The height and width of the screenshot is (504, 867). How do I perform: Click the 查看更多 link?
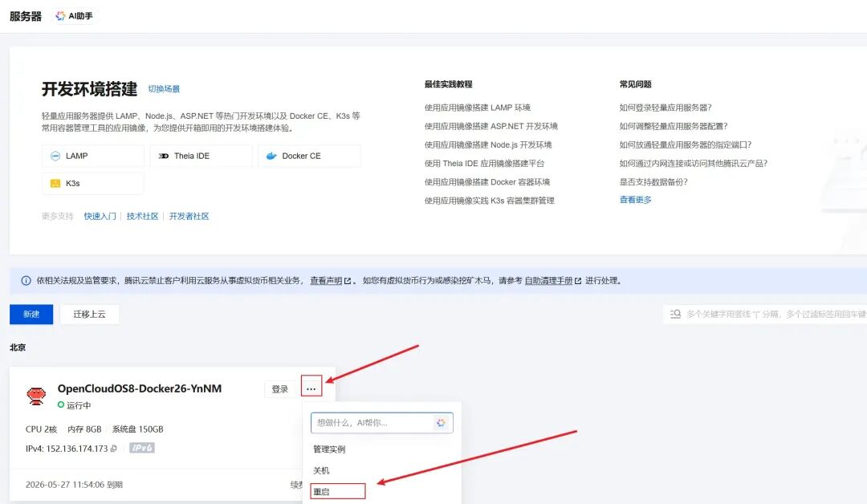tap(635, 200)
